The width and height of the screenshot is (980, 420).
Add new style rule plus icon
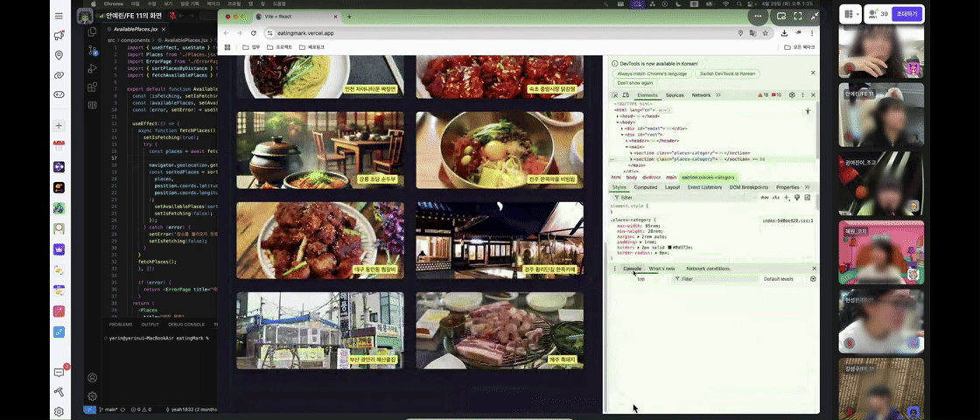tap(787, 198)
